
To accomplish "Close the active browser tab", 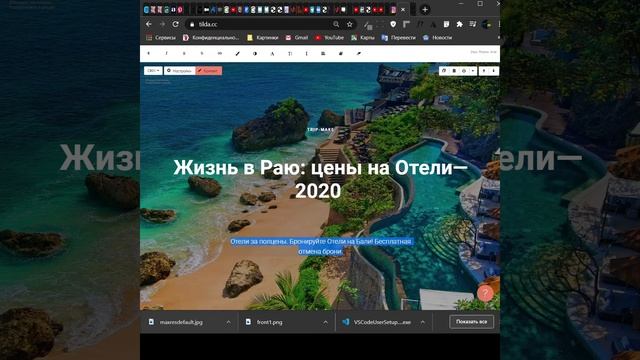I will point(403,9).
